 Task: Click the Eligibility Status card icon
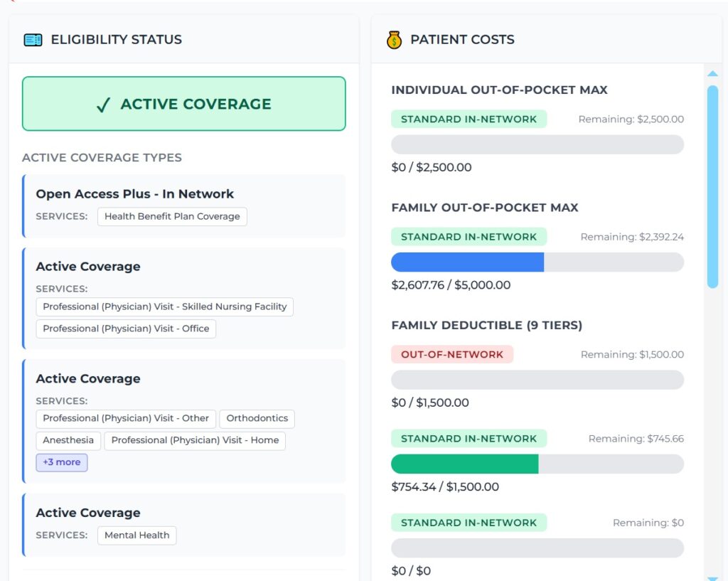33,40
